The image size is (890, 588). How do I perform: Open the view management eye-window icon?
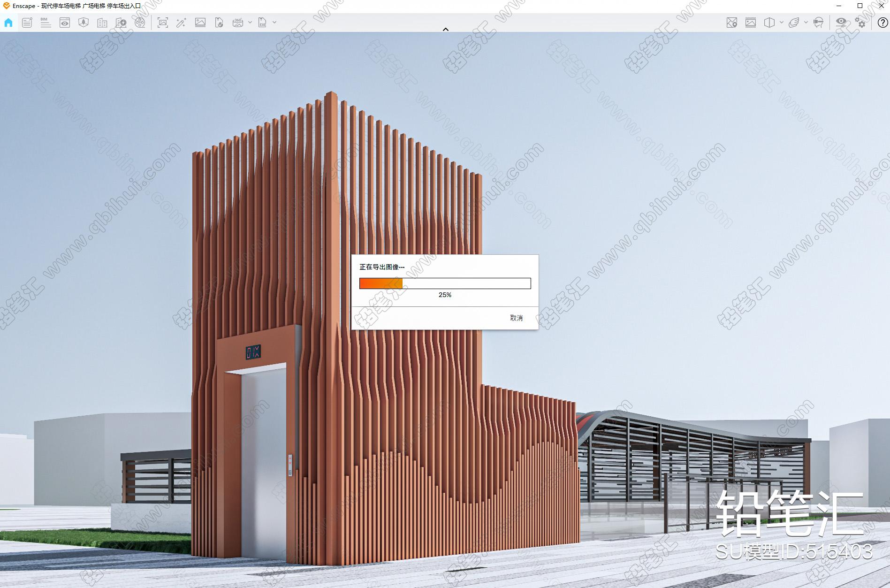click(x=65, y=23)
